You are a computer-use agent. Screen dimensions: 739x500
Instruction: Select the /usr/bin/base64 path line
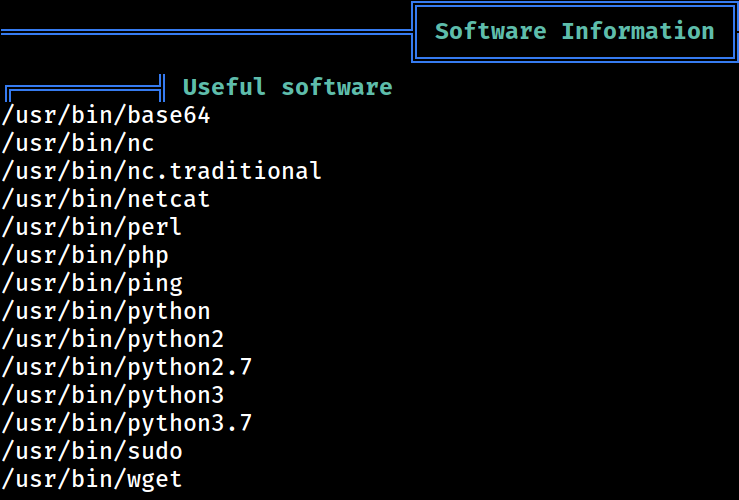[106, 116]
